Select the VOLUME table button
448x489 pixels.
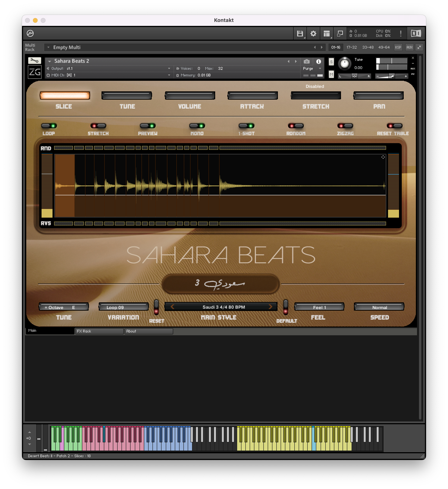coord(190,95)
